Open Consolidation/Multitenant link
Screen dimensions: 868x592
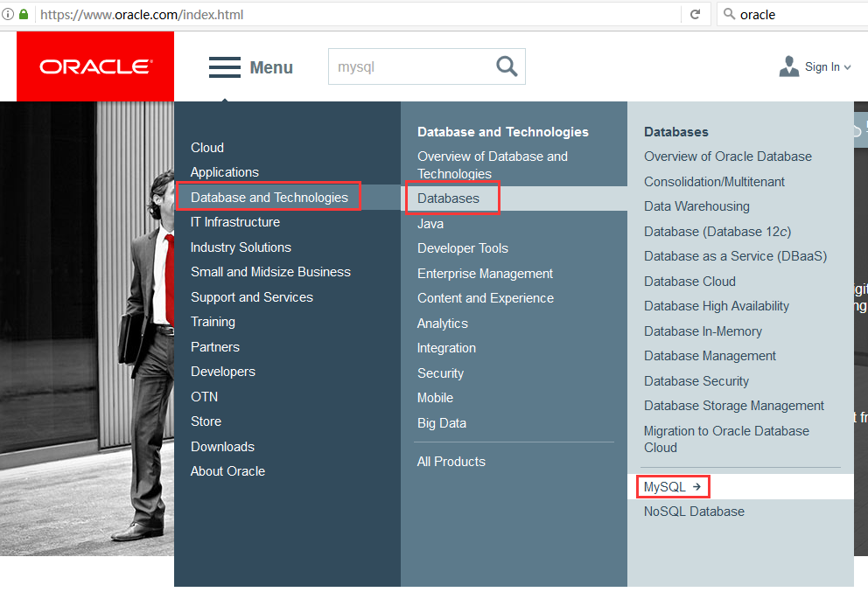point(714,182)
